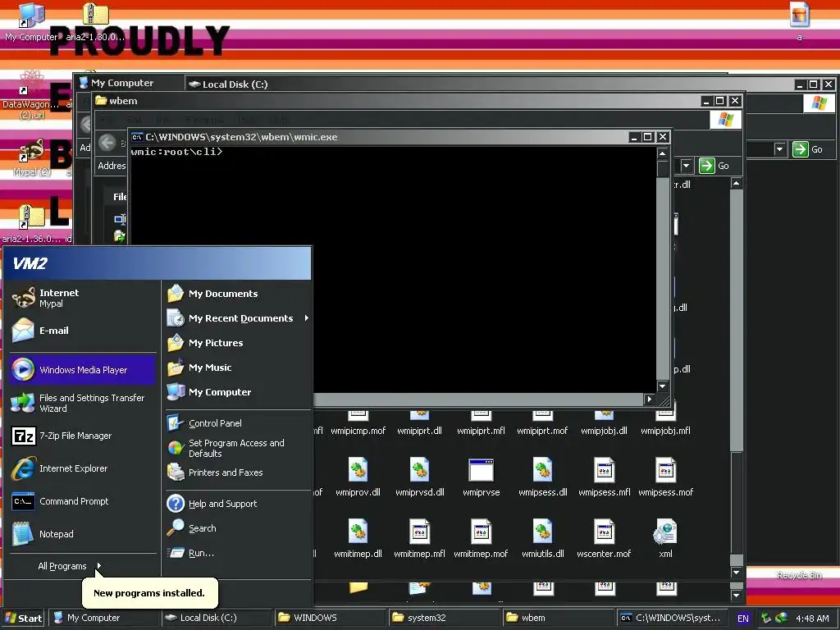Launch Windows Media Player
The height and width of the screenshot is (630, 840).
pos(82,370)
